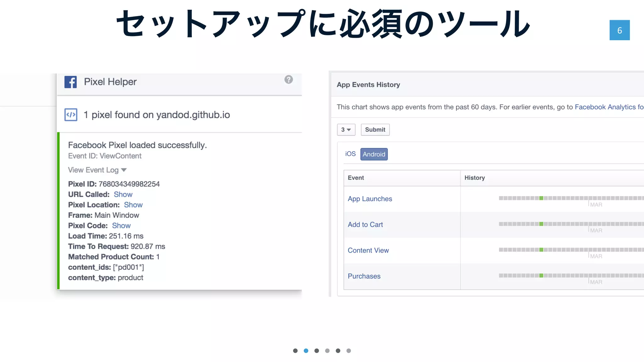The width and height of the screenshot is (644, 362).
Task: Click the App Events History heading
Action: coord(368,85)
